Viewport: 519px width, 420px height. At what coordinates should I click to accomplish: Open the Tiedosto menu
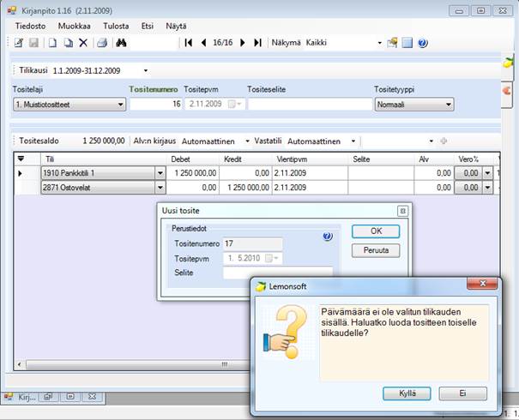[31, 26]
